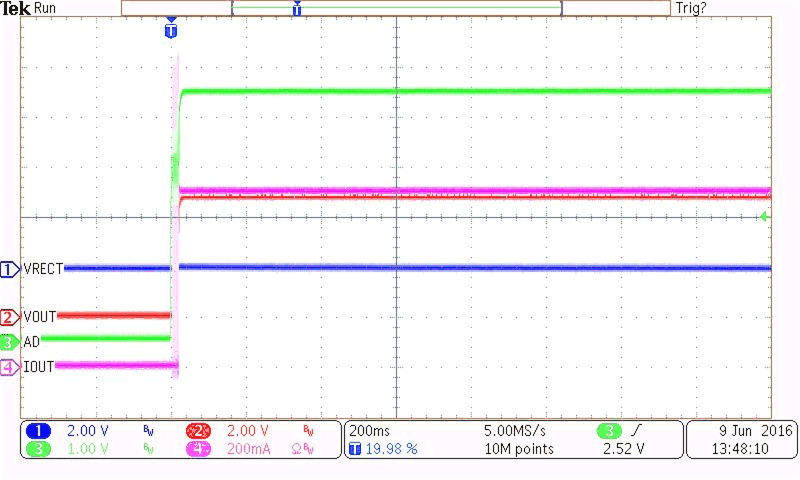Click the Tek logo
The image size is (800, 480).
pyautogui.click(x=16, y=8)
